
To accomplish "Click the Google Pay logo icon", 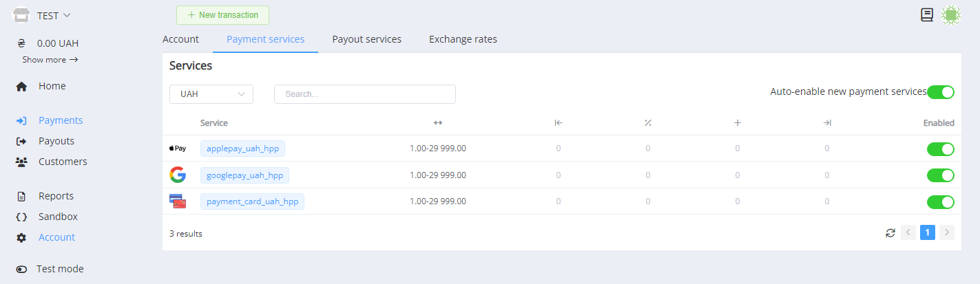I will click(178, 175).
